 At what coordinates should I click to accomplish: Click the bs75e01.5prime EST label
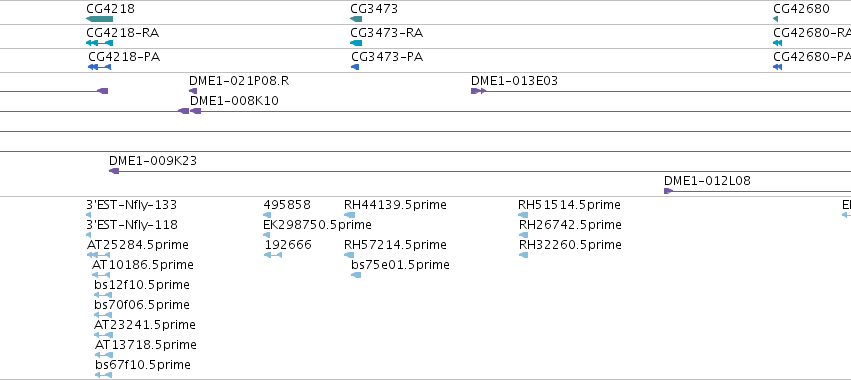(401, 265)
